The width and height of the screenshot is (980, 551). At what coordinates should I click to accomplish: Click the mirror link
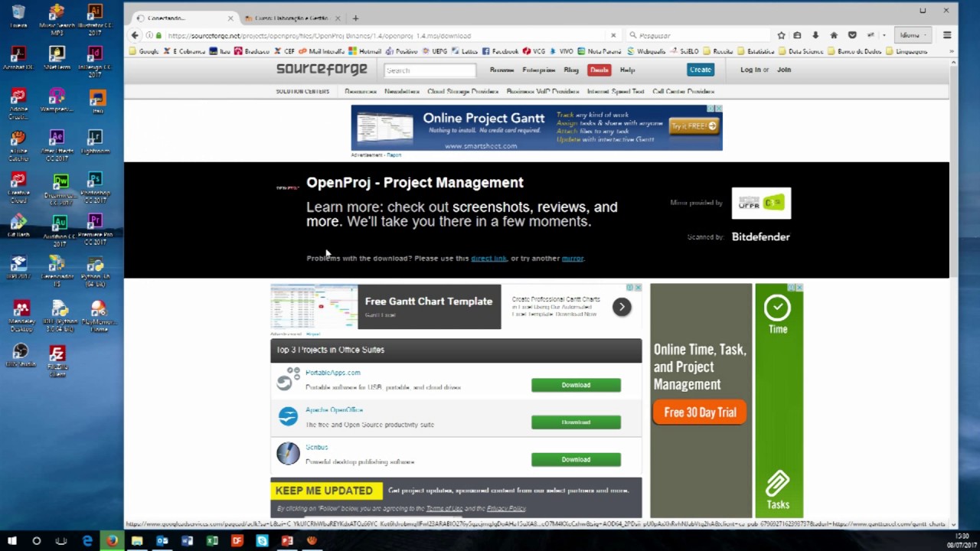tap(573, 258)
